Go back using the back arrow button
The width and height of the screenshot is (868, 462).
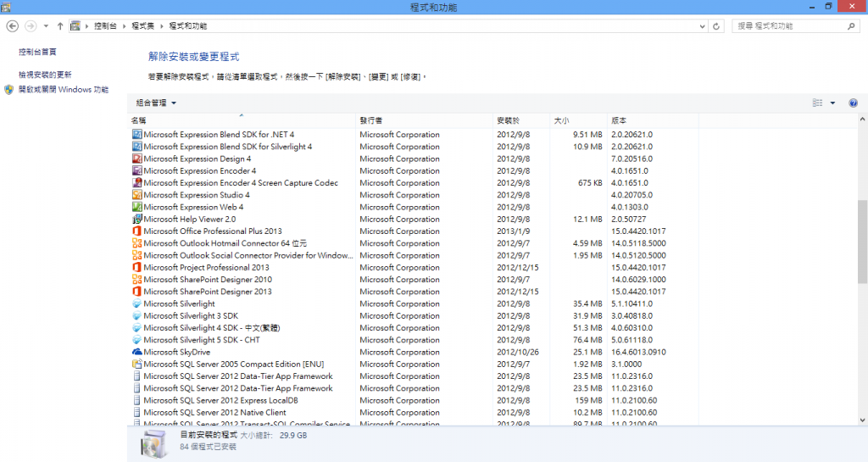pos(12,26)
